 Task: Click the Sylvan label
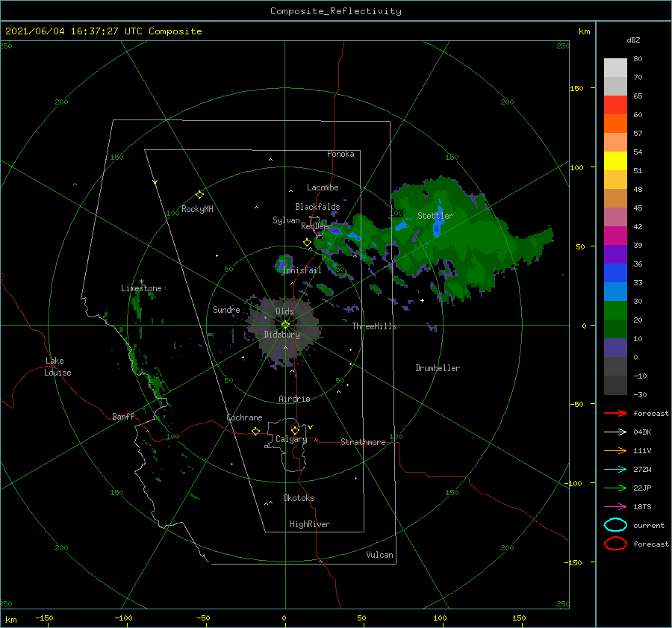286,220
